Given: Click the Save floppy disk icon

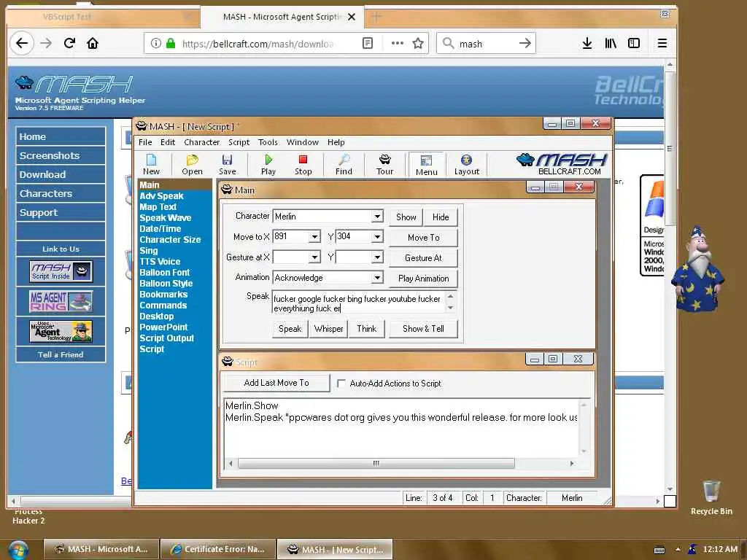Looking at the screenshot, I should (x=228, y=164).
